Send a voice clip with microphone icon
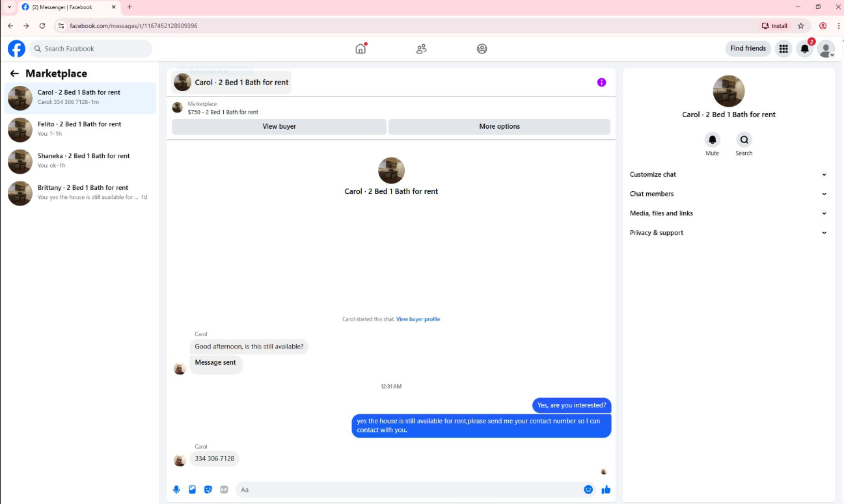 pos(176,490)
